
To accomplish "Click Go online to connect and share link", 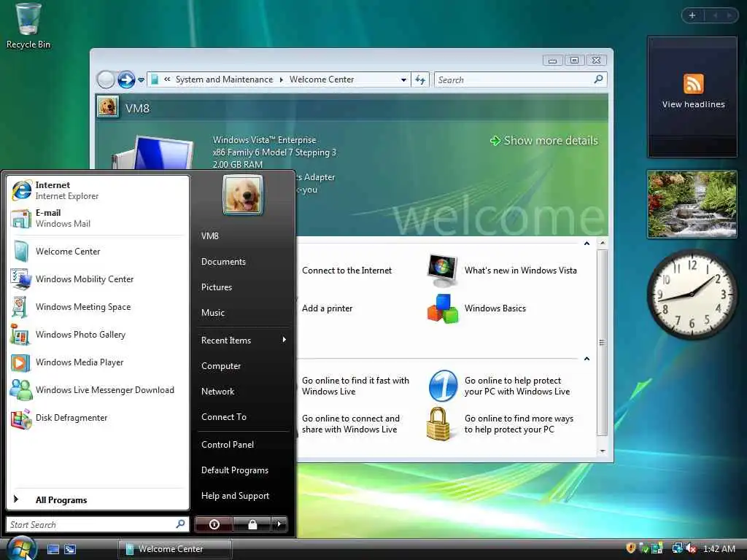I will [351, 424].
